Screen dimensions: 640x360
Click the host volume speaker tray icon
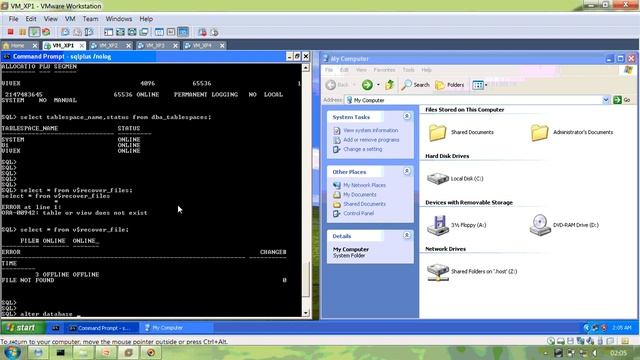click(595, 353)
